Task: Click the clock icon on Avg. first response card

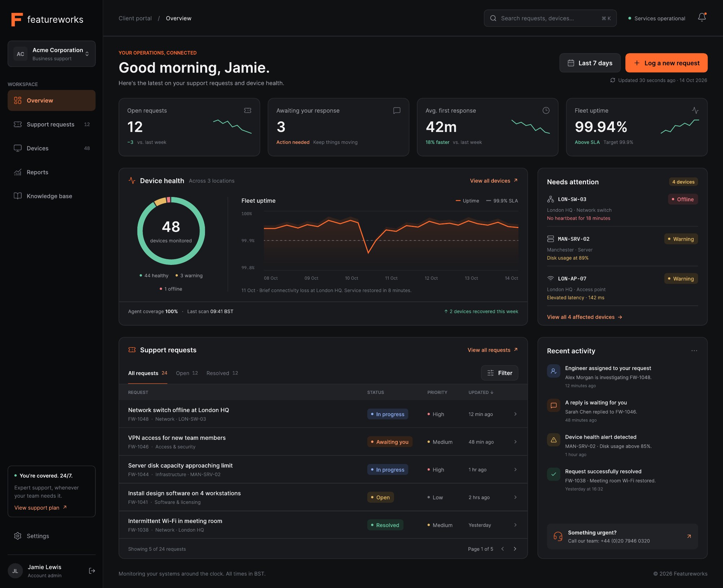Action: (546, 111)
